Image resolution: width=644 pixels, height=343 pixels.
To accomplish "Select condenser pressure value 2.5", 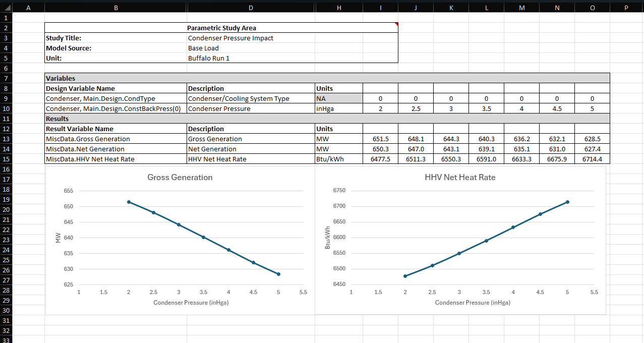I will pos(416,108).
